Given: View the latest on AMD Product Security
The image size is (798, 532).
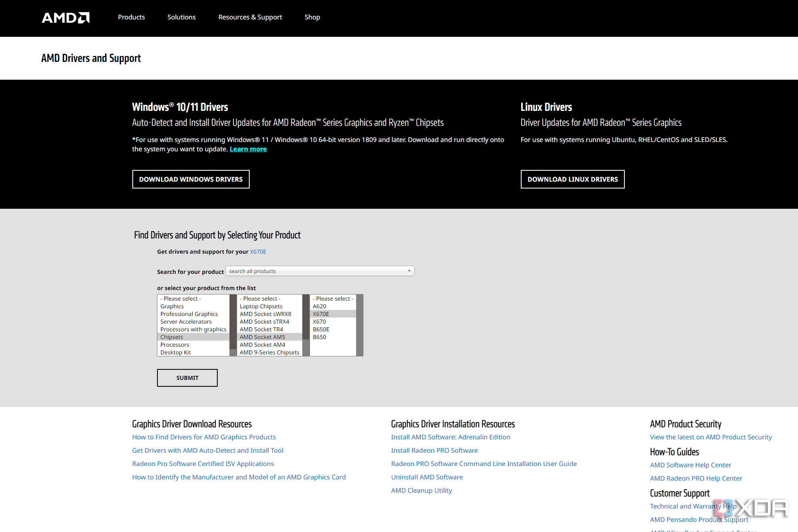Looking at the screenshot, I should 711,437.
